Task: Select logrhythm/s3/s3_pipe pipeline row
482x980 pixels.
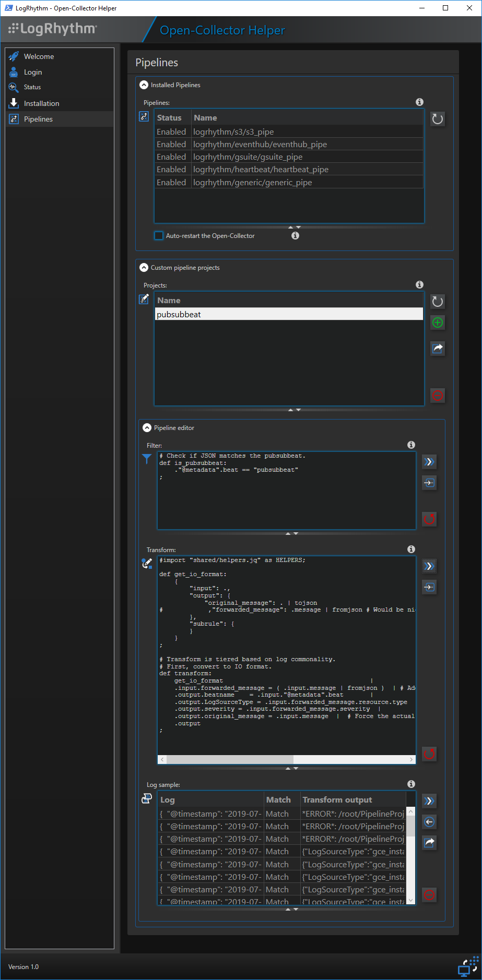Action: pos(289,132)
